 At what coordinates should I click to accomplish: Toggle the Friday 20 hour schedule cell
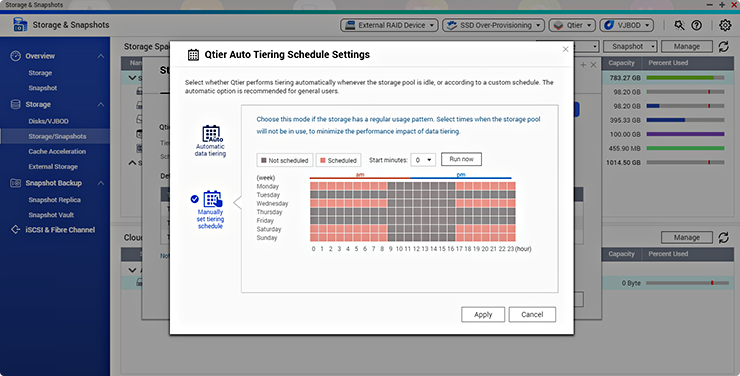pos(486,220)
